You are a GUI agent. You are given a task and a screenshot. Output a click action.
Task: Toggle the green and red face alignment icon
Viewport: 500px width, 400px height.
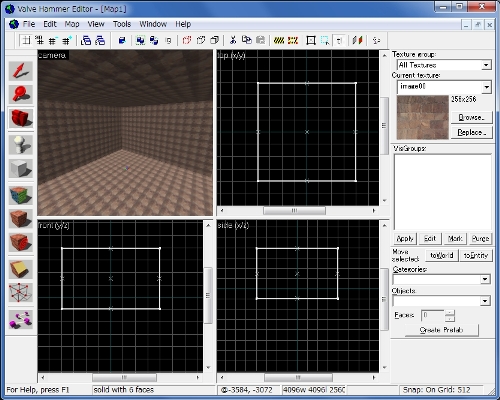coord(358,41)
